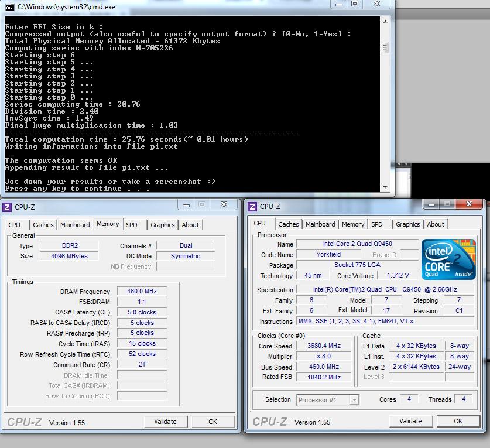Click the Intel Core 2 Quad logo

(x=448, y=259)
